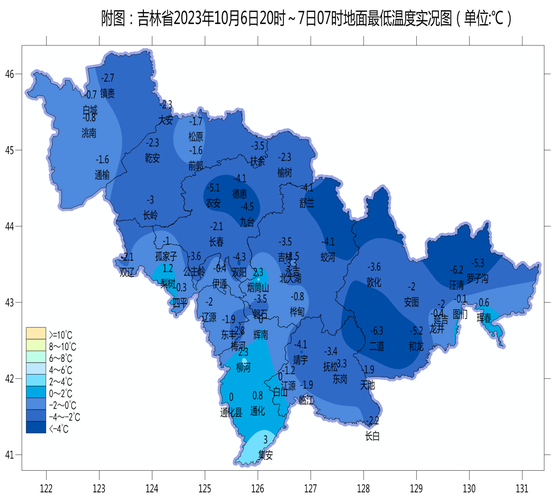The image size is (553, 500).
Task: Select the 大安 station label
Action: (165, 120)
